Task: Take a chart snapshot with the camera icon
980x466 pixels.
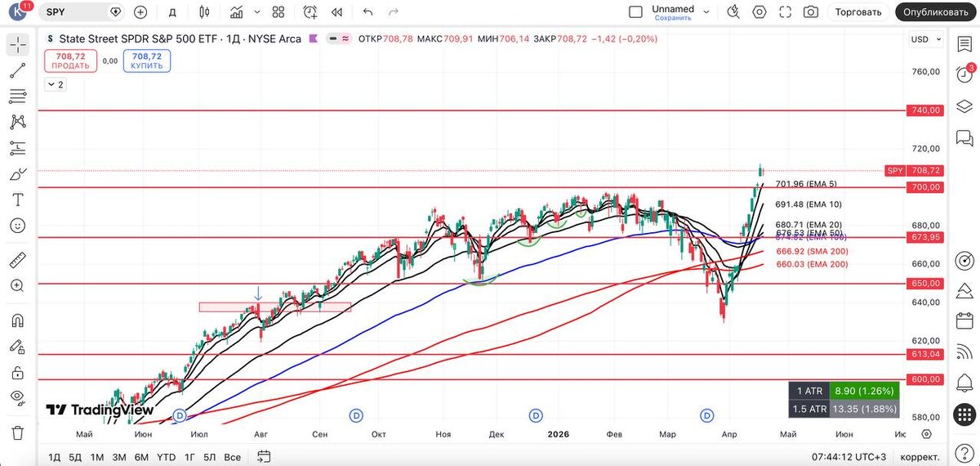Action: tap(810, 12)
